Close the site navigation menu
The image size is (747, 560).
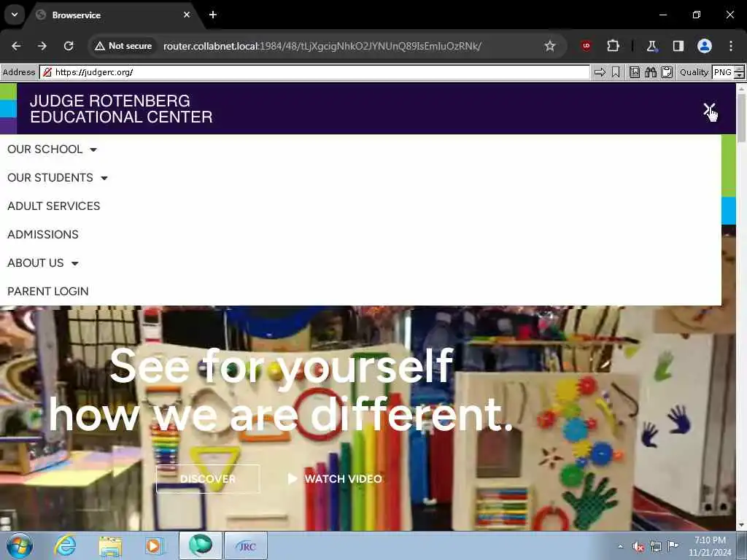[x=709, y=109]
